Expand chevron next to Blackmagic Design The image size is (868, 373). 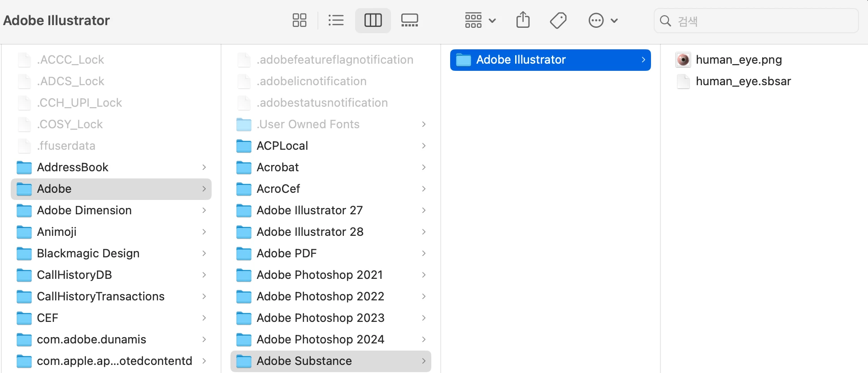[x=204, y=253]
